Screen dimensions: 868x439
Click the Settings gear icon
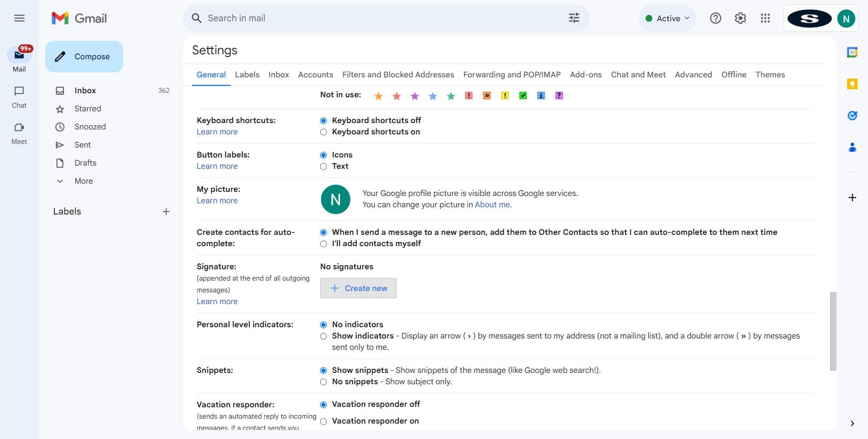tap(740, 18)
